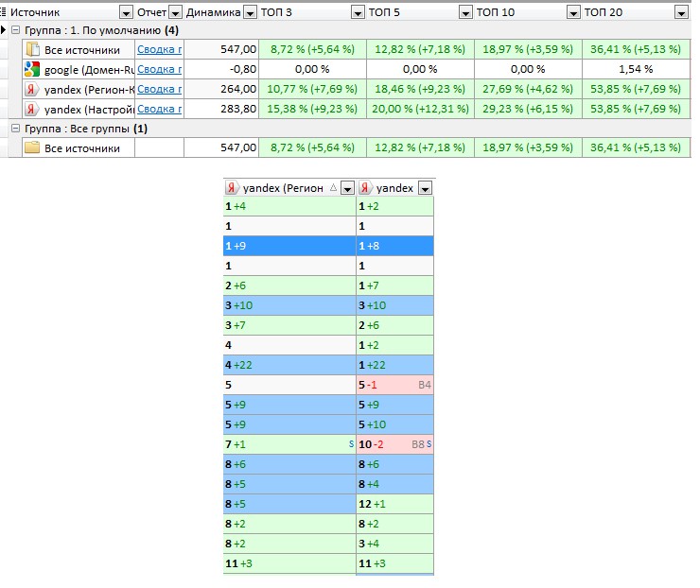Open the Динамика column filter dropdown
Screen dimensions: 700x588
point(251,13)
